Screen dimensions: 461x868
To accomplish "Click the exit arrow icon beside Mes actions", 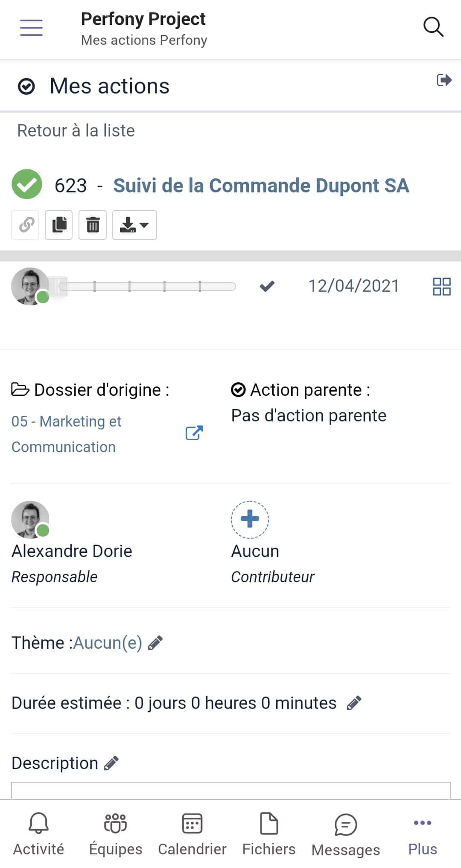I will tap(444, 80).
